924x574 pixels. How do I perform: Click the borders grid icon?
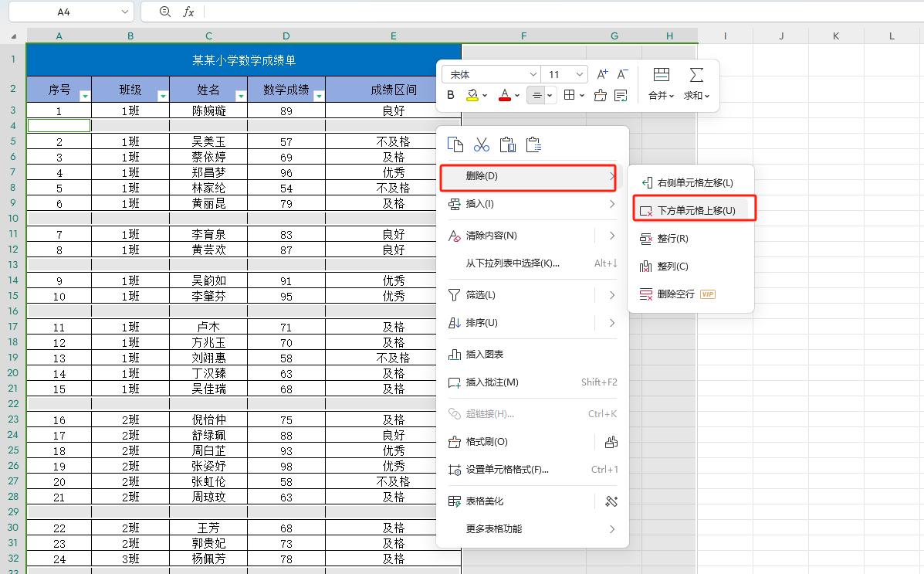click(569, 95)
